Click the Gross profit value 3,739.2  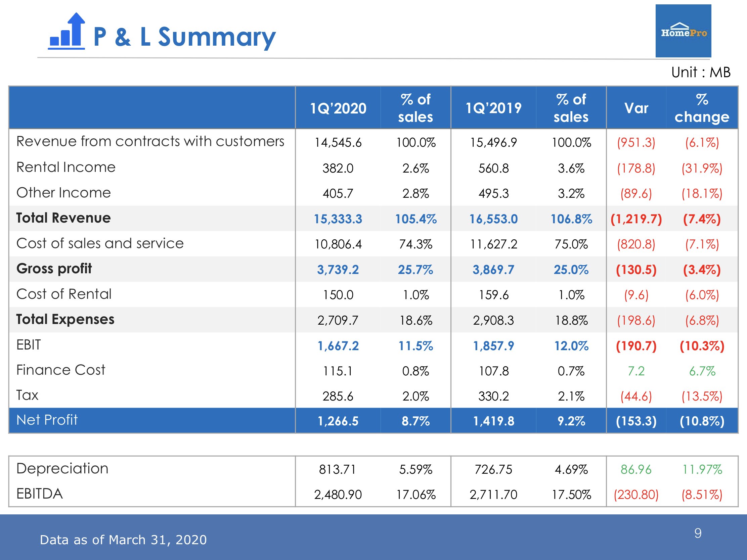[338, 270]
